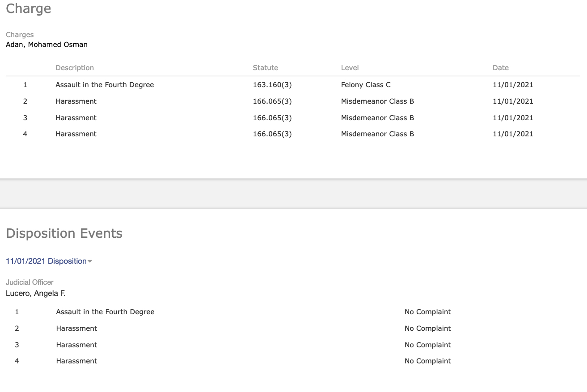Select defendant name Adan, Mohamed Osman

(x=46, y=45)
